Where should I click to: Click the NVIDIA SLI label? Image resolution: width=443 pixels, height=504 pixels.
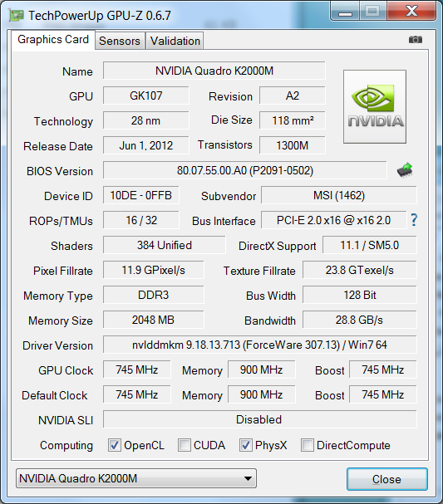66,420
